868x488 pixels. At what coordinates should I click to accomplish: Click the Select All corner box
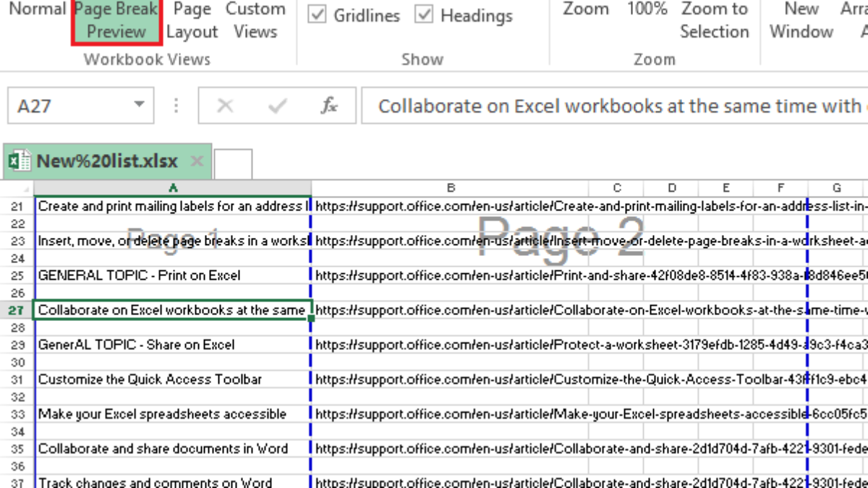pyautogui.click(x=17, y=187)
